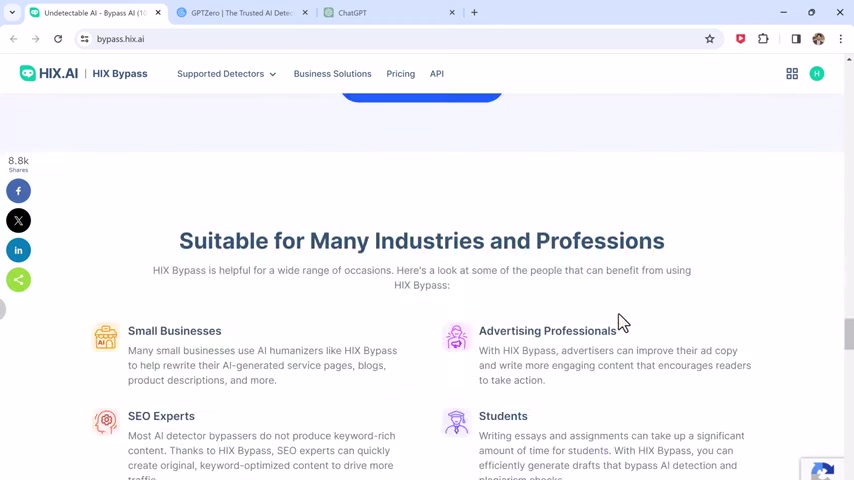The width and height of the screenshot is (854, 480).
Task: Click the Advertising Professionals icon
Action: 456,337
